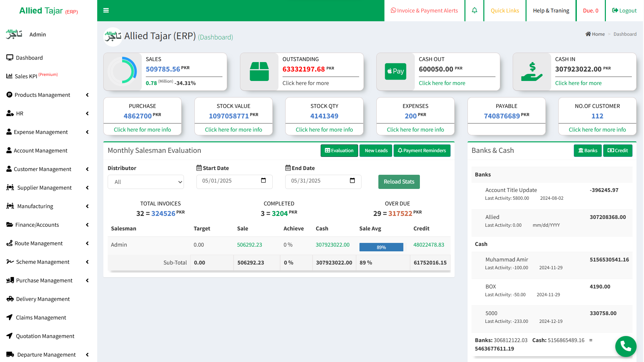
Task: Click Muhammad Amir cash account row
Action: click(552, 265)
